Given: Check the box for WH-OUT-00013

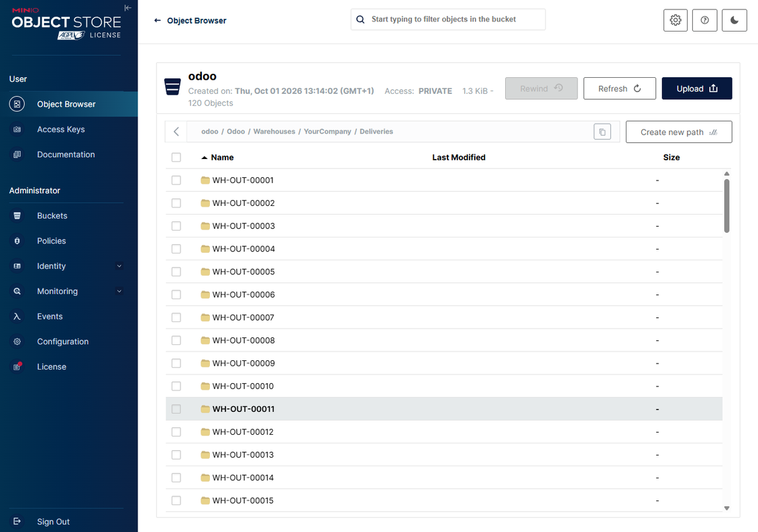Looking at the screenshot, I should click(176, 455).
